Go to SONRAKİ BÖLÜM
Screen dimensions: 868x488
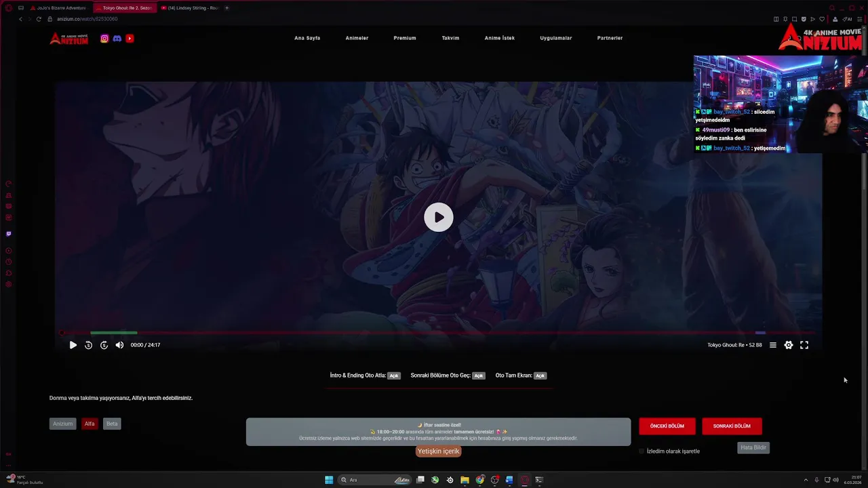732,426
